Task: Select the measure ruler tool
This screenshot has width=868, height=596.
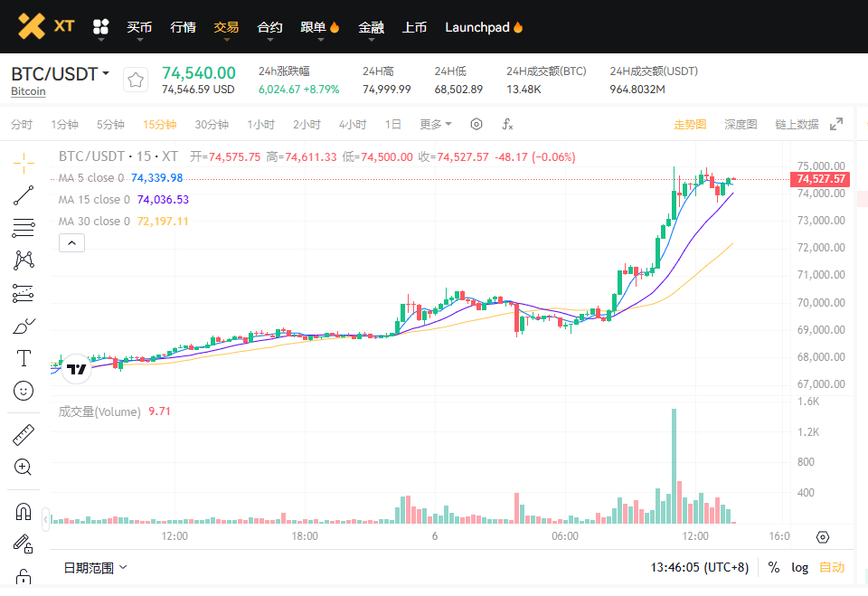Action: click(23, 434)
